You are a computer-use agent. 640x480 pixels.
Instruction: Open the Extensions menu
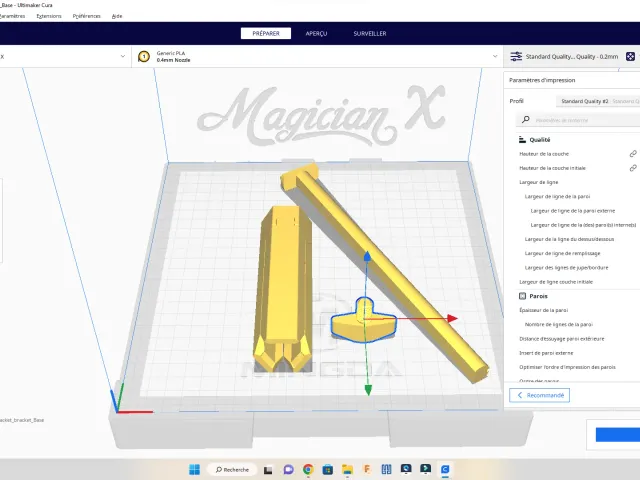tap(49, 16)
